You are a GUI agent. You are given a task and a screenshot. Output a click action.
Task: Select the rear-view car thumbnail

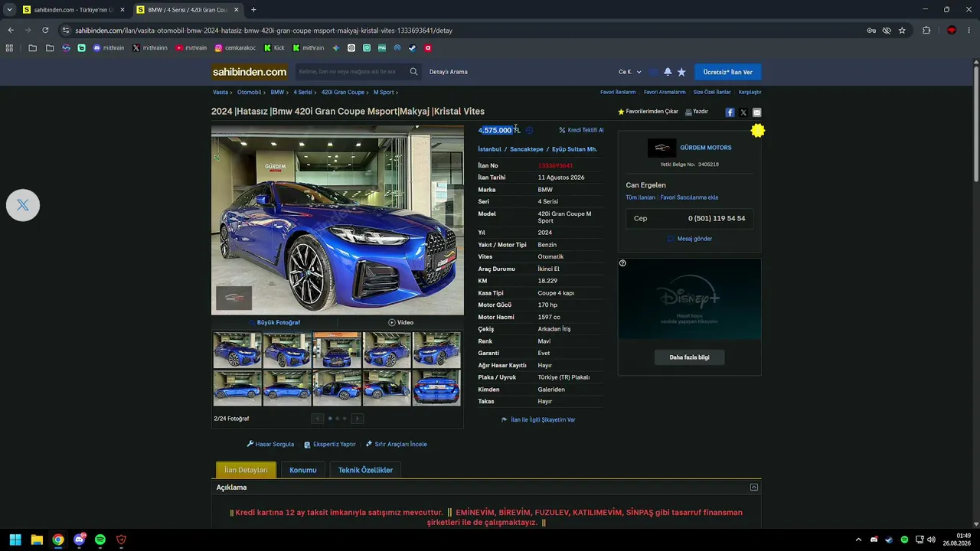(x=436, y=388)
